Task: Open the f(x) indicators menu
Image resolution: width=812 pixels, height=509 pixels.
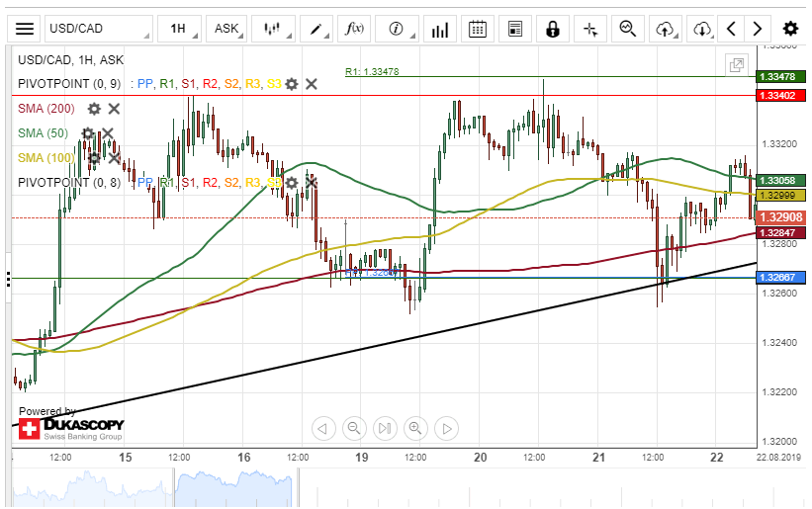Action: tap(355, 29)
